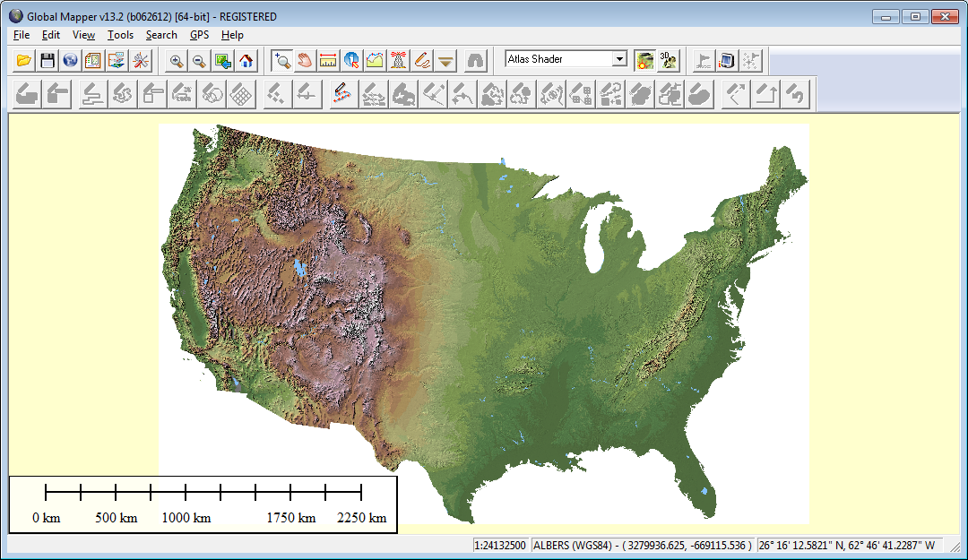Toggle hill shading with the sun icon
Screen dimensions: 968x560
(x=644, y=61)
